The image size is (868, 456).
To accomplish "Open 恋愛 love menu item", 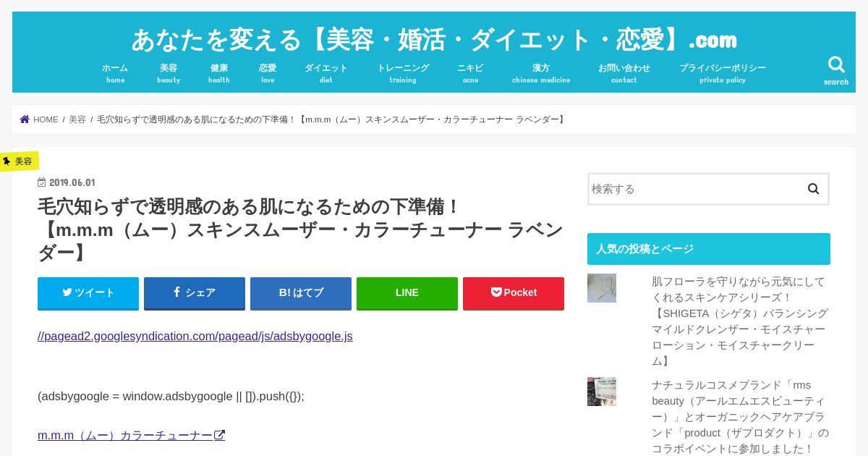I will coord(268,73).
